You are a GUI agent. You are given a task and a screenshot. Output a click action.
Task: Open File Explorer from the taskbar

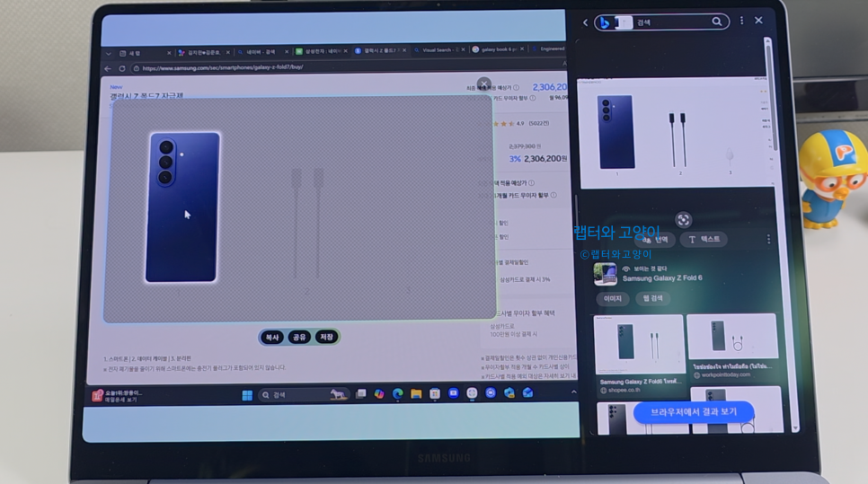[x=416, y=393]
